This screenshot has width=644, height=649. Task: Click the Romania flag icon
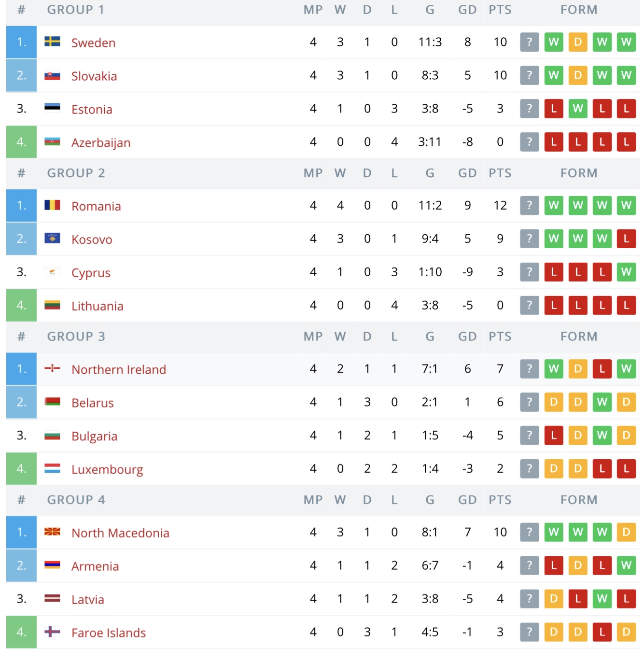[52, 205]
